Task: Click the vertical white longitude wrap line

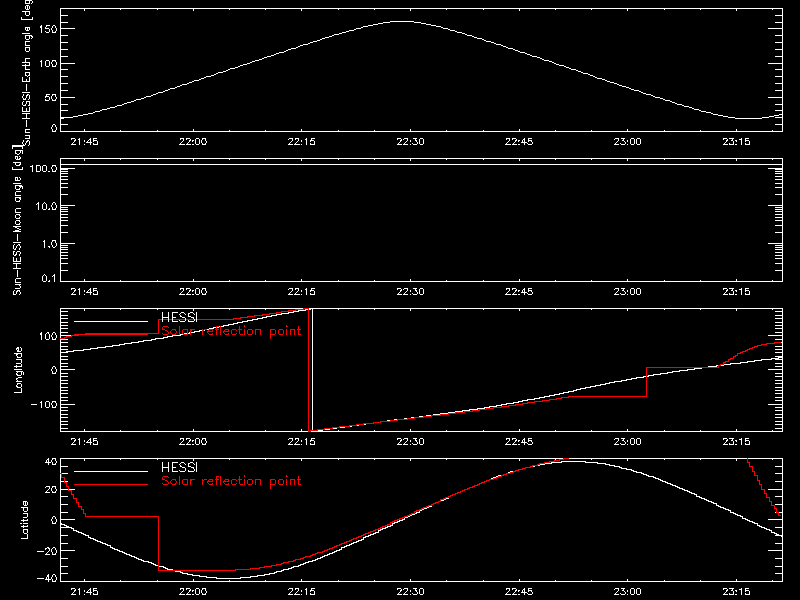Action: [312, 370]
